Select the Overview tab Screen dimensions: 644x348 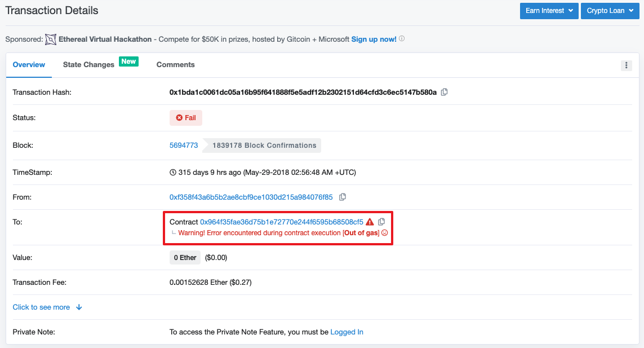click(x=29, y=65)
